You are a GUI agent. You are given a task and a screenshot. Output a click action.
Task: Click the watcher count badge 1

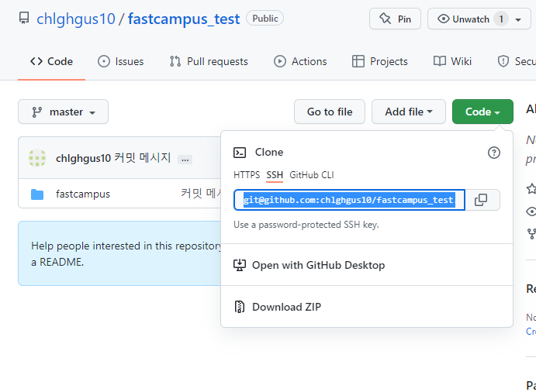click(501, 19)
